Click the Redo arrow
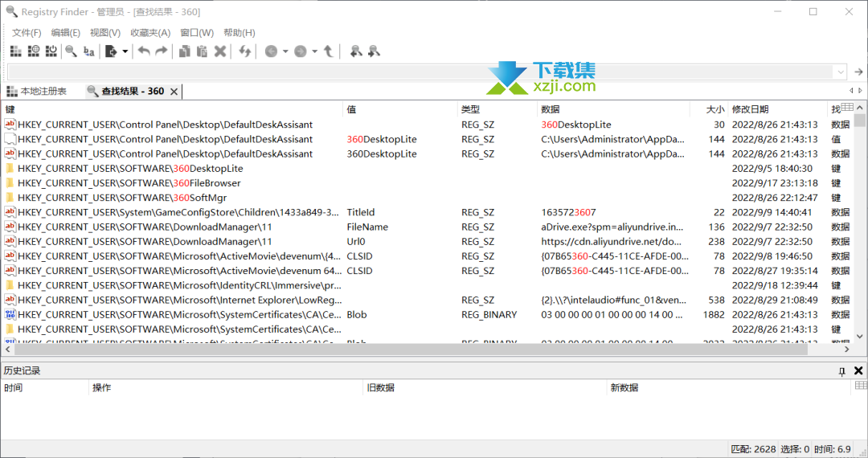The width and height of the screenshot is (868, 458). click(x=161, y=51)
